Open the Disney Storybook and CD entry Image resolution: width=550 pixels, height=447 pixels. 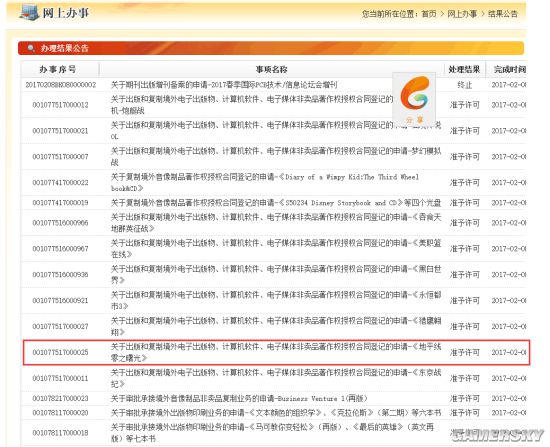pos(276,203)
